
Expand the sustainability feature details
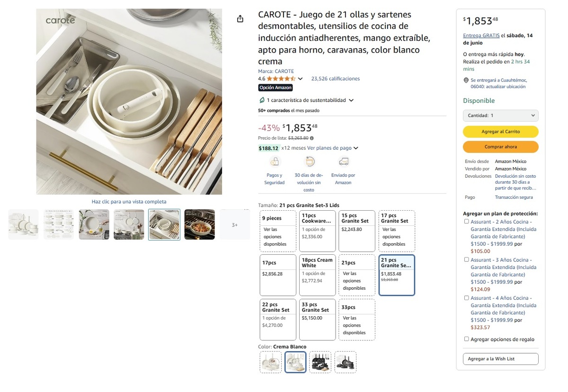tap(351, 100)
